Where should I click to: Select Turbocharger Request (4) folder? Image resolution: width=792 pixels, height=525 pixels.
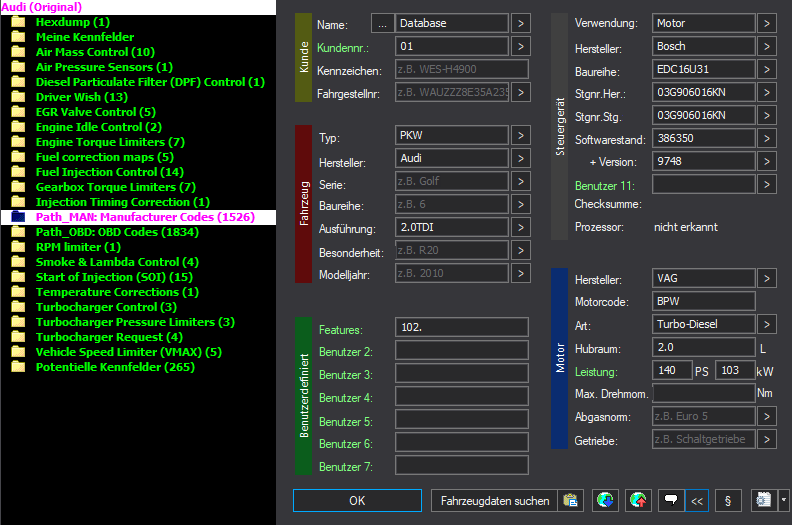109,337
